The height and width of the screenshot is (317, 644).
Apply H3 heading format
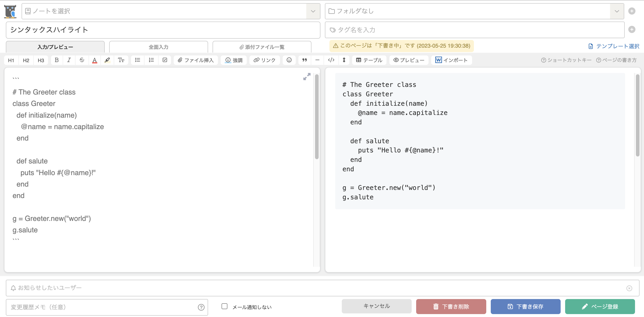click(41, 60)
